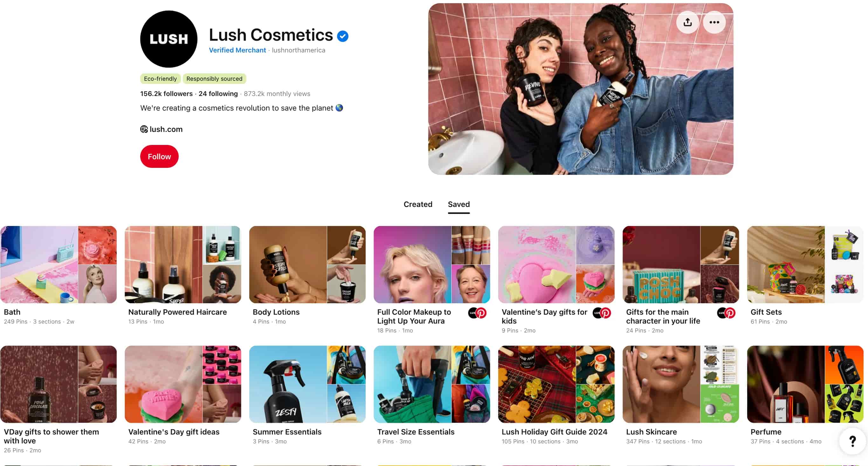Open the three-dots more options menu
The height and width of the screenshot is (466, 868).
[714, 22]
